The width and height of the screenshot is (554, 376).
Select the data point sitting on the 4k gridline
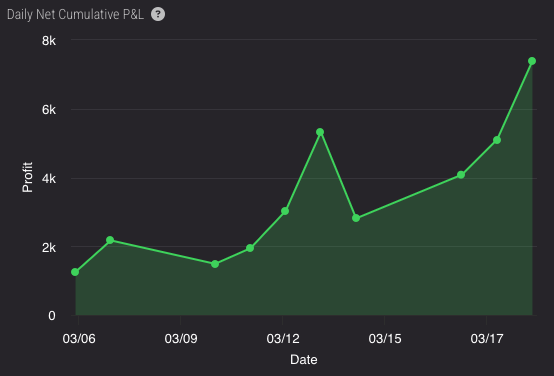click(461, 175)
